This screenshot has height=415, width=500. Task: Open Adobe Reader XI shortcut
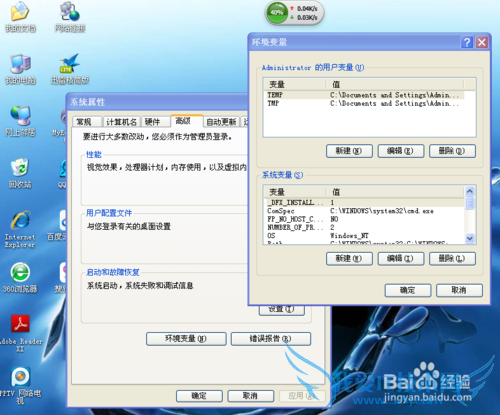click(x=21, y=333)
